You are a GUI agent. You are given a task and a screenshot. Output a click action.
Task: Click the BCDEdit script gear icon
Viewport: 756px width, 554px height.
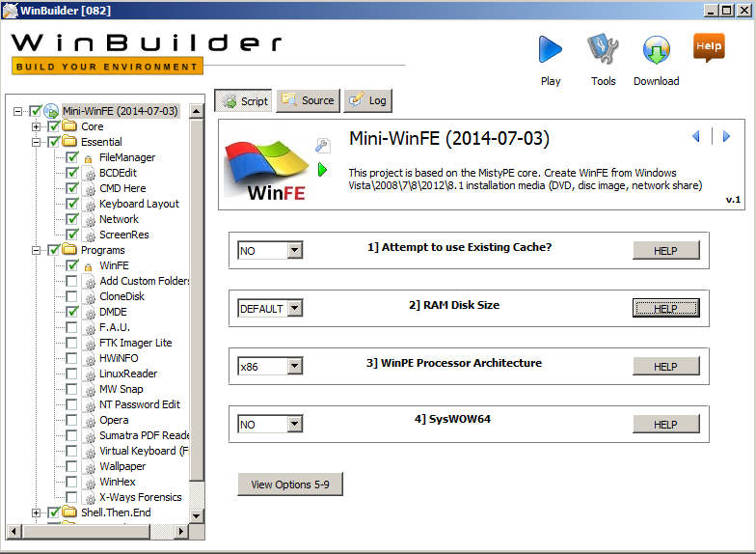pos(89,174)
